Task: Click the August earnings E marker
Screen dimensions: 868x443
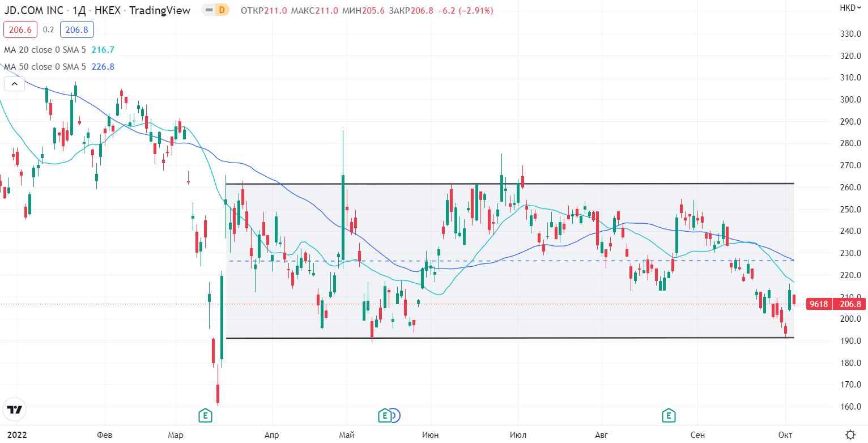Action: coord(669,416)
